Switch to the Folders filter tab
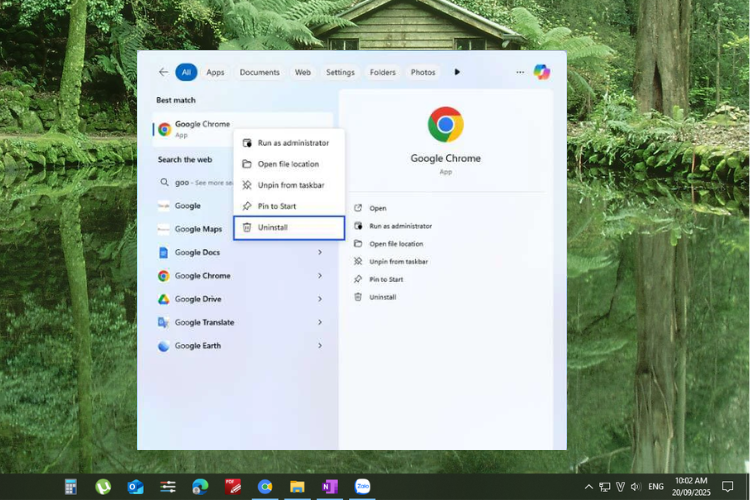The image size is (750, 500). tap(383, 72)
